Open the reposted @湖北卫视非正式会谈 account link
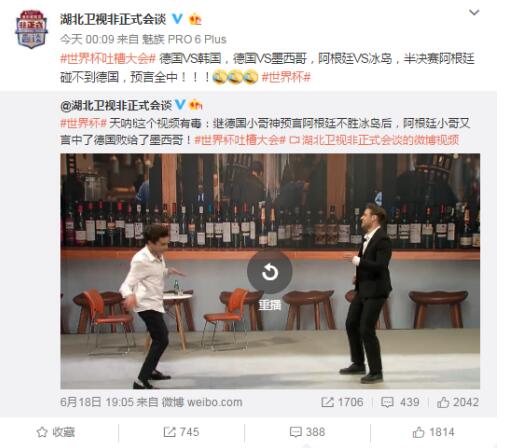This screenshot has height=448, width=513. (116, 105)
